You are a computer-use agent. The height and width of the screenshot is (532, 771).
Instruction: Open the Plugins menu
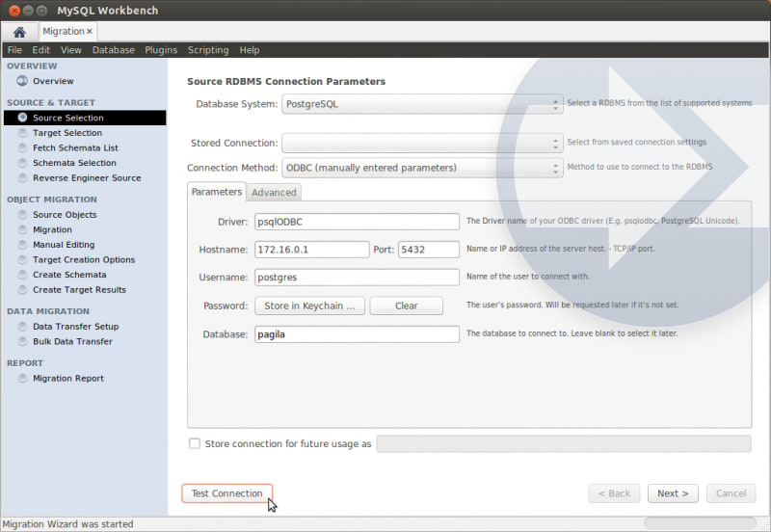(x=161, y=50)
